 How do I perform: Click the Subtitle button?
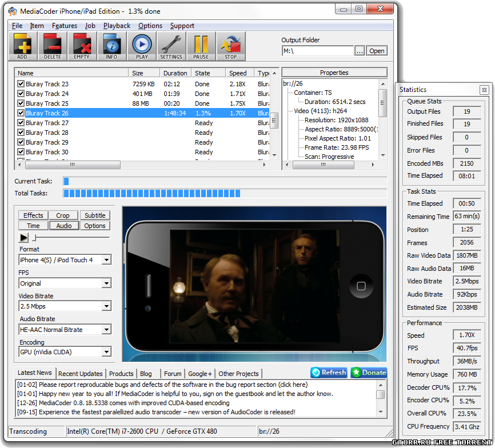point(95,215)
